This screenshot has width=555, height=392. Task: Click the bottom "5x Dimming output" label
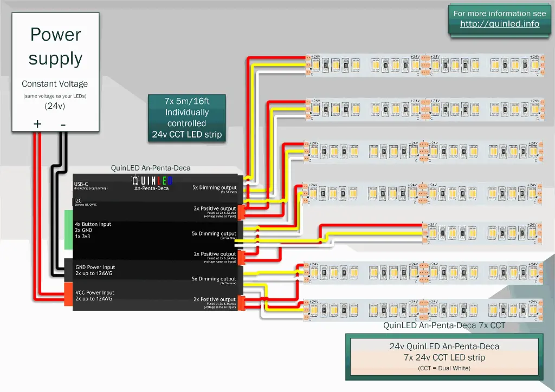point(214,278)
